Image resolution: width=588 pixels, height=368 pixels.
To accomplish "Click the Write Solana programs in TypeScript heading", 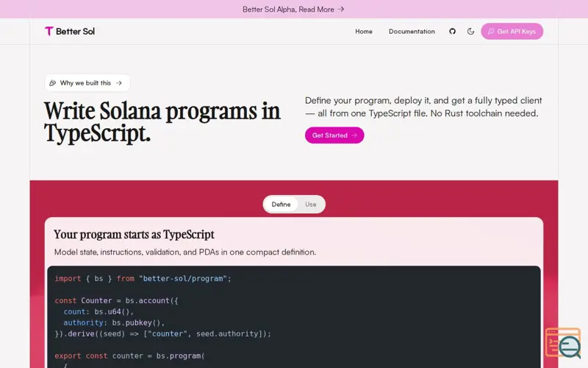I will coord(162,122).
